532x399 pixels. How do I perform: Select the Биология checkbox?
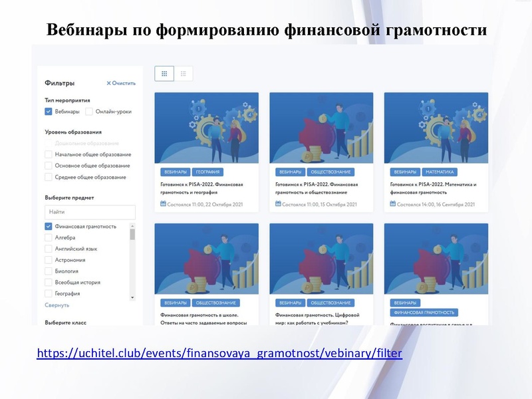click(x=47, y=269)
